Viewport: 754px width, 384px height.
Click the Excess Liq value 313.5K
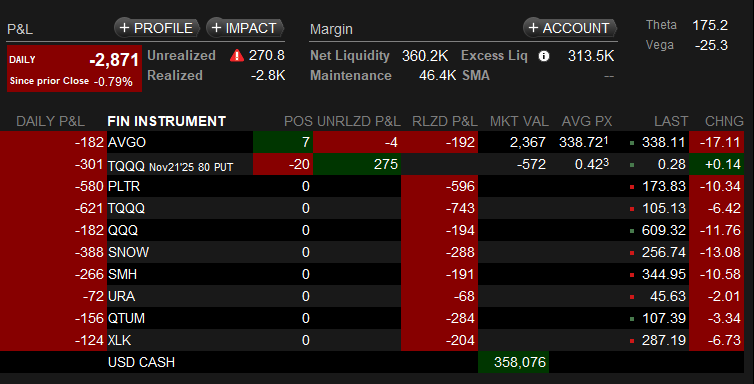pos(591,56)
